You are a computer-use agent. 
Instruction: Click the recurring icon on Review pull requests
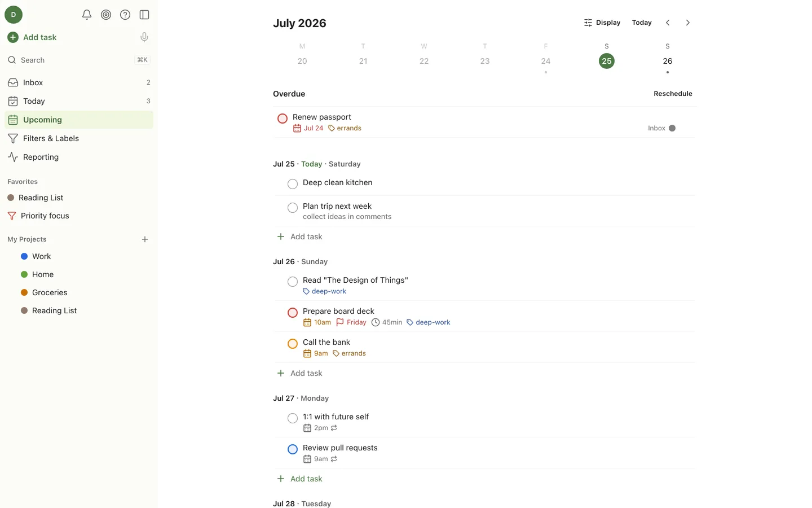pos(334,459)
